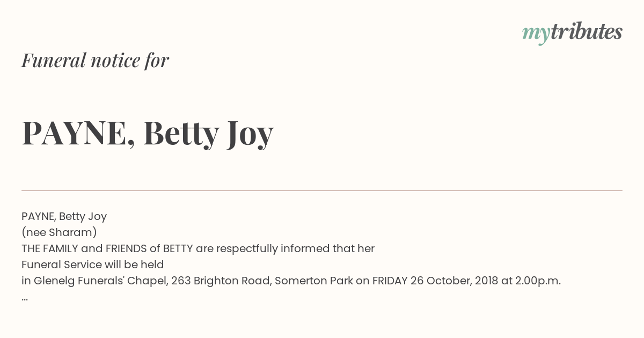Click the trailing ellipsis under the notice
Image resolution: width=644 pixels, height=338 pixels.
click(x=25, y=298)
